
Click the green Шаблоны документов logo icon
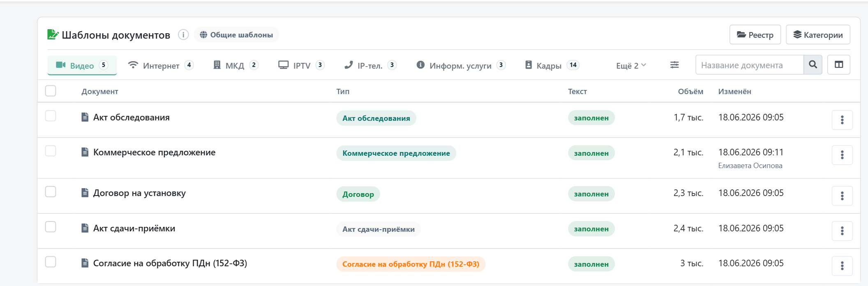point(53,35)
